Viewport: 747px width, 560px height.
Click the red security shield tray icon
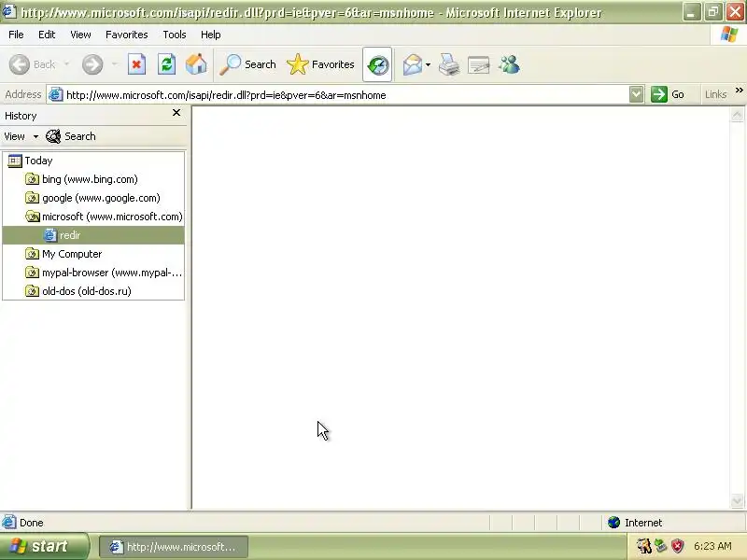[678, 546]
